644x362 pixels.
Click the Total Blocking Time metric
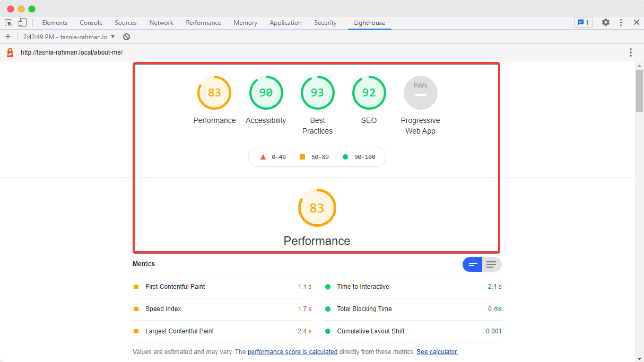(x=413, y=309)
